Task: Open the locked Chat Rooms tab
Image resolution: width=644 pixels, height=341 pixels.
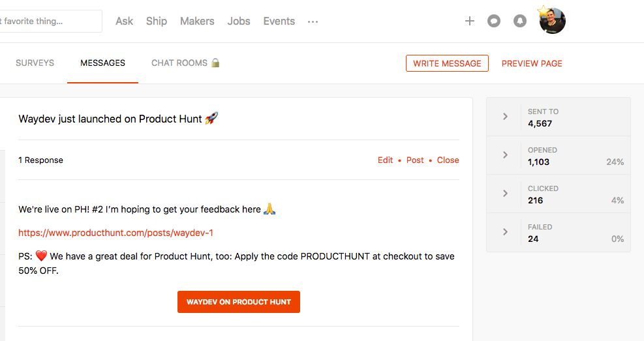Action: 185,63
